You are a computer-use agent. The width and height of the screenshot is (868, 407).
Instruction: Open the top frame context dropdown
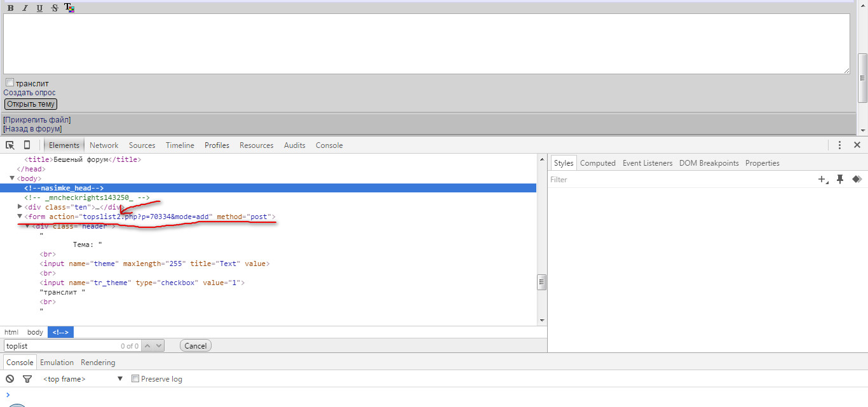(83, 379)
